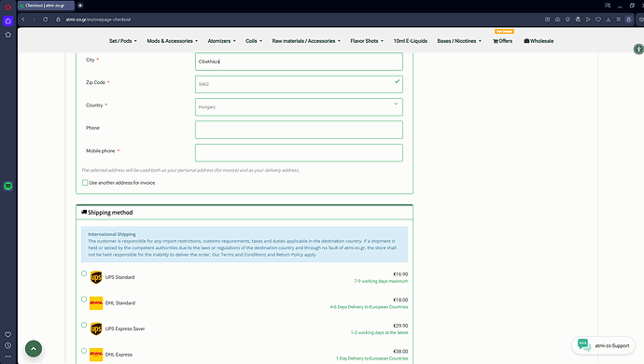644x364 pixels.
Task: Click the send-flow arrow toolbar icon
Action: 588,20
